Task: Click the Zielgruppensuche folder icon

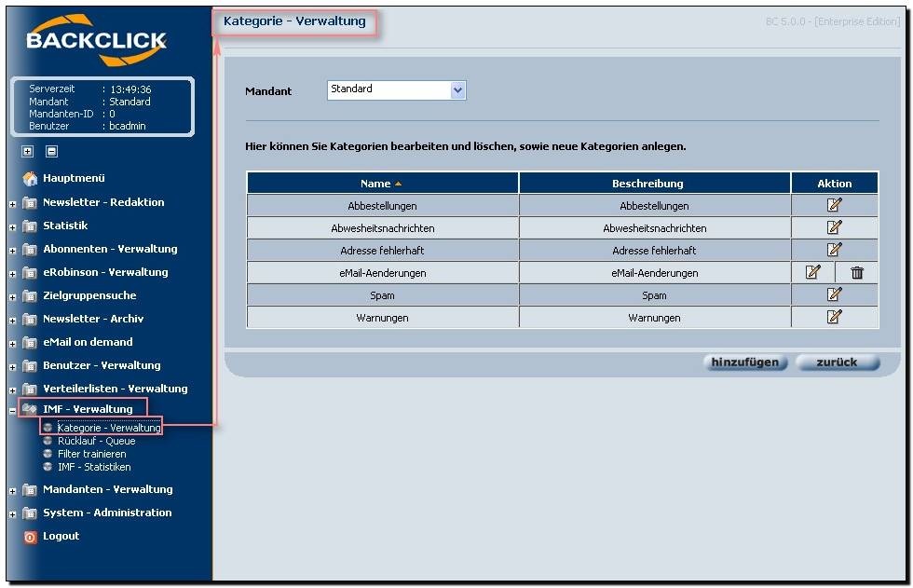Action: 29,295
